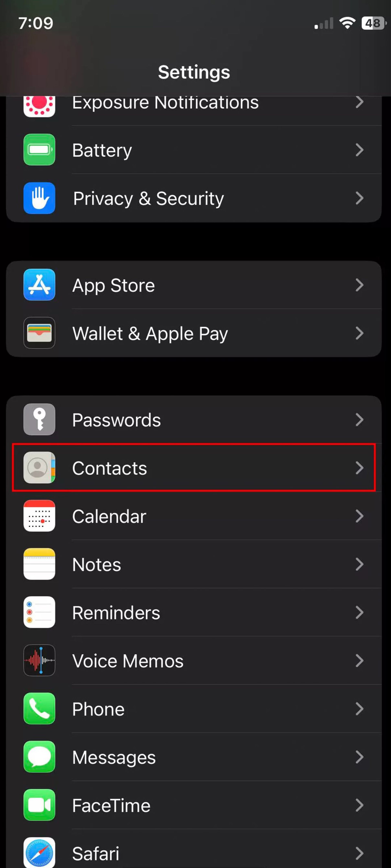Open the Voice Memos settings
391x868 pixels.
pyautogui.click(x=195, y=661)
